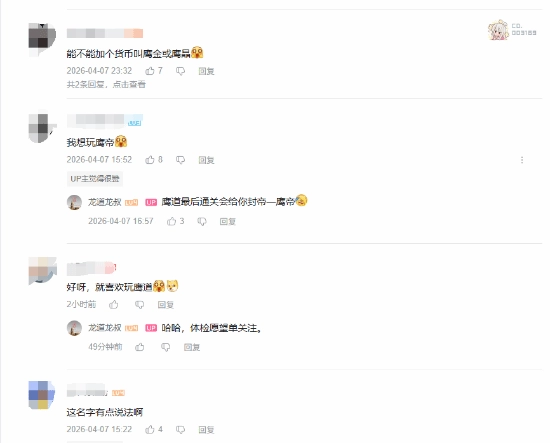This screenshot has height=443, width=550.
Task: Reply to the 23:32 comment via 回复
Action: click(x=206, y=71)
